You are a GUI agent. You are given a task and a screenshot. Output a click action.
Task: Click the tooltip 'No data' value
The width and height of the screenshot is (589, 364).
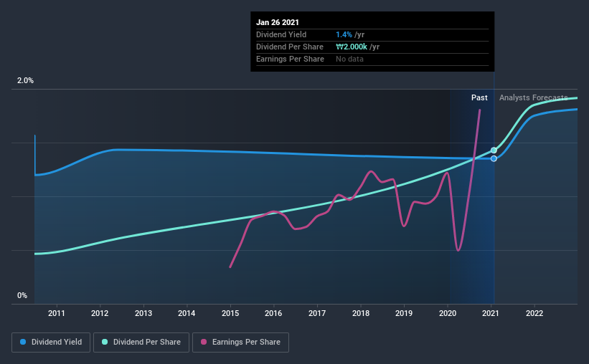click(349, 59)
